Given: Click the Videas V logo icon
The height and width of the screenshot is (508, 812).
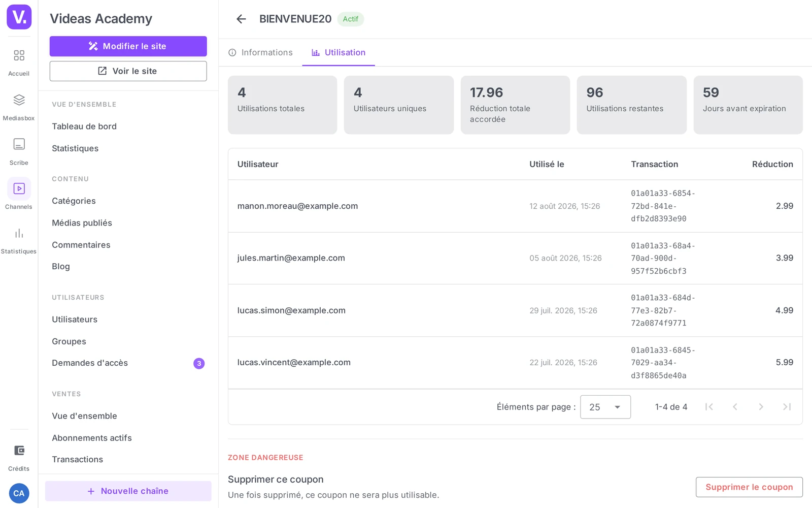Looking at the screenshot, I should pos(19,17).
